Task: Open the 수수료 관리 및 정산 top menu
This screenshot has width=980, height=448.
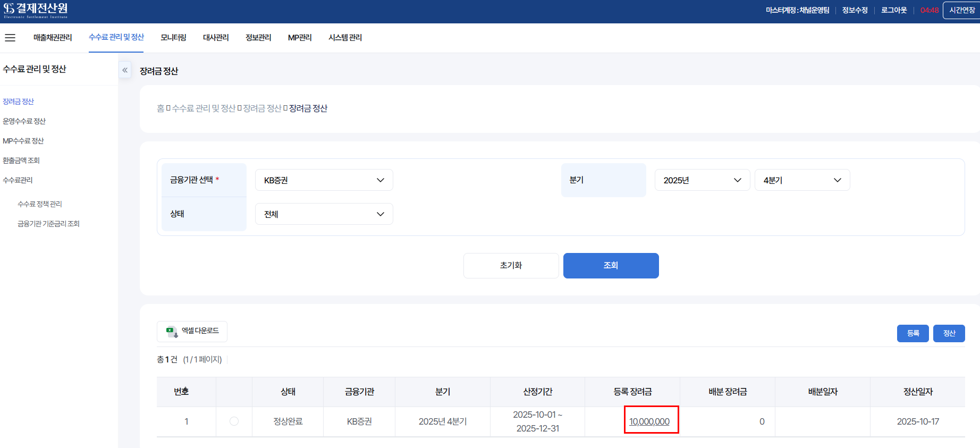Action: 116,37
